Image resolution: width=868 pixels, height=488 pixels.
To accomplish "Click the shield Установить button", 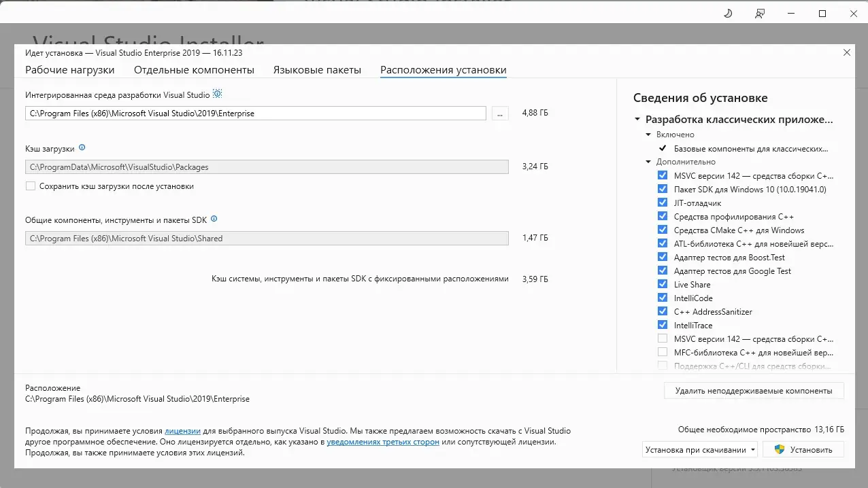I will pos(803,449).
